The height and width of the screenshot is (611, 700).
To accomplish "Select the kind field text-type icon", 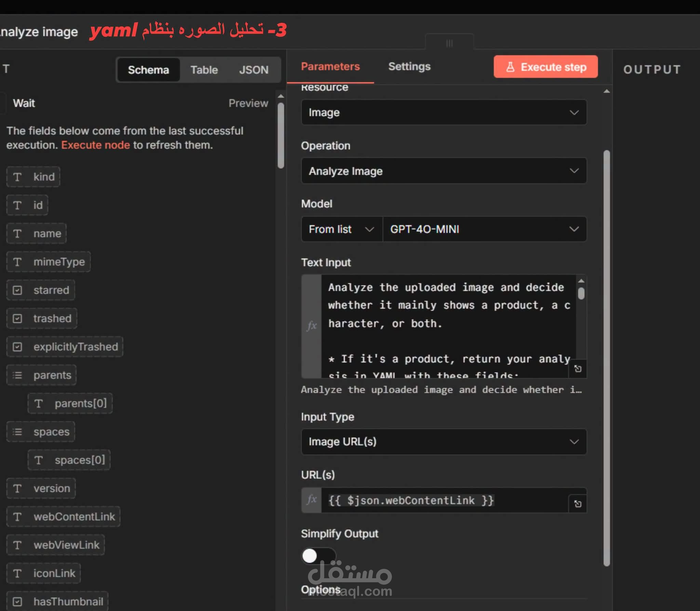I will point(17,177).
